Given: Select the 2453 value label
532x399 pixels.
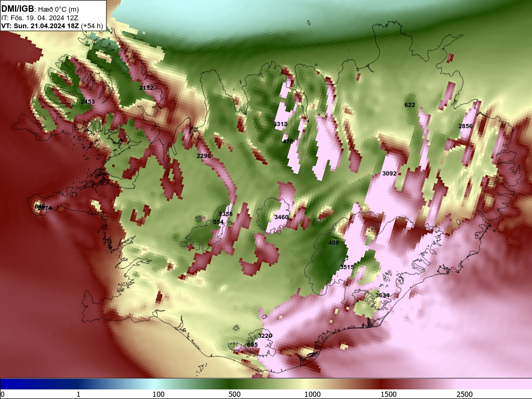Looking at the screenshot, I should click(88, 102).
